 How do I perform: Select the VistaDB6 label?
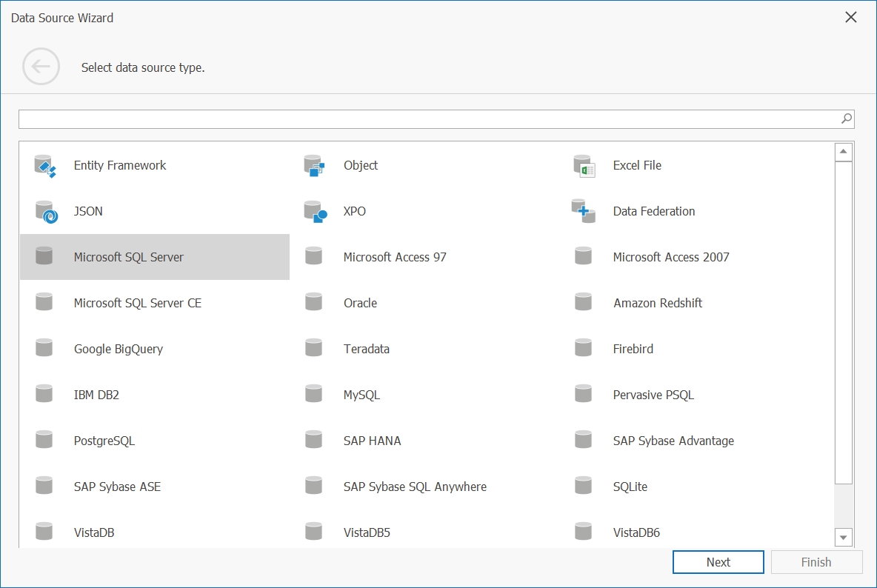pos(636,532)
